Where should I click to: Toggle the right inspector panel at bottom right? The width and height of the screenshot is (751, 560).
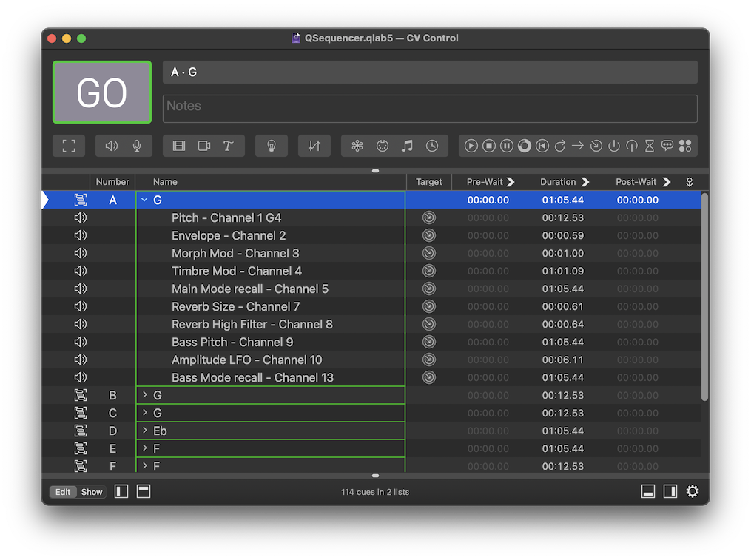click(670, 491)
